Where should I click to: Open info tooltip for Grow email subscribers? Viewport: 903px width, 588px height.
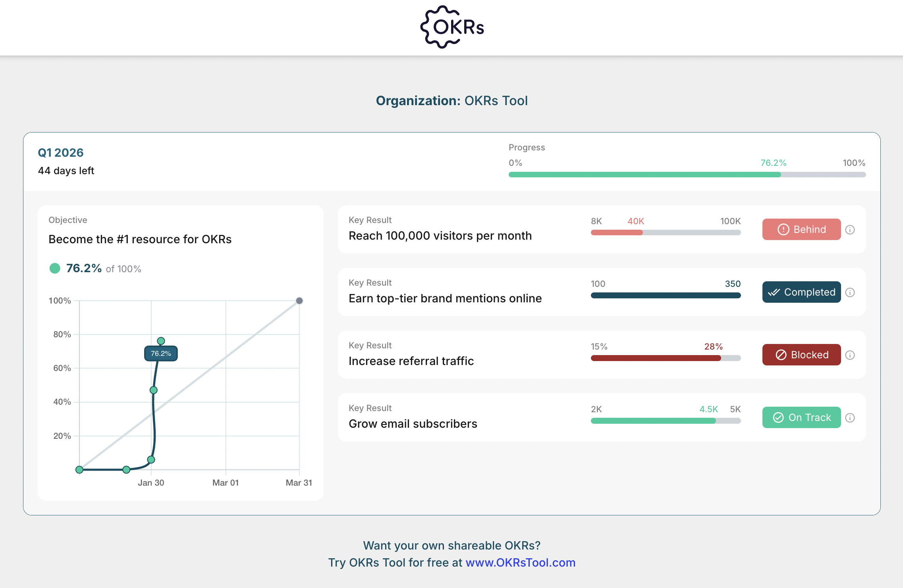tap(851, 417)
